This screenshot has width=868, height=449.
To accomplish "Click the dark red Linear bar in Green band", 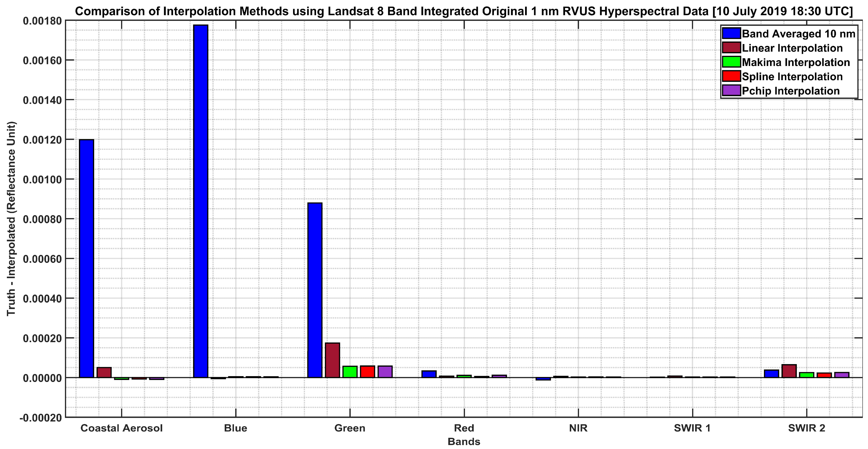I will point(332,360).
